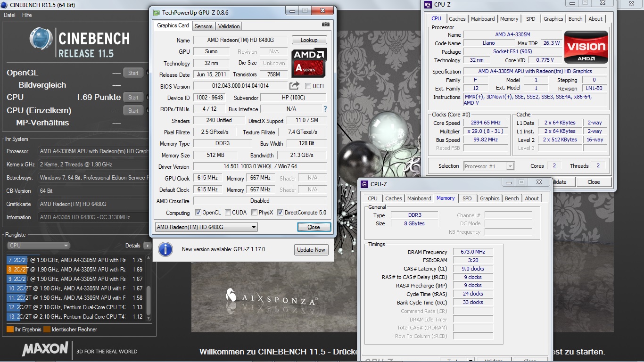Switch to the Validation tab in GPU-Z
Screen dimensions: 644x362
pos(229,26)
